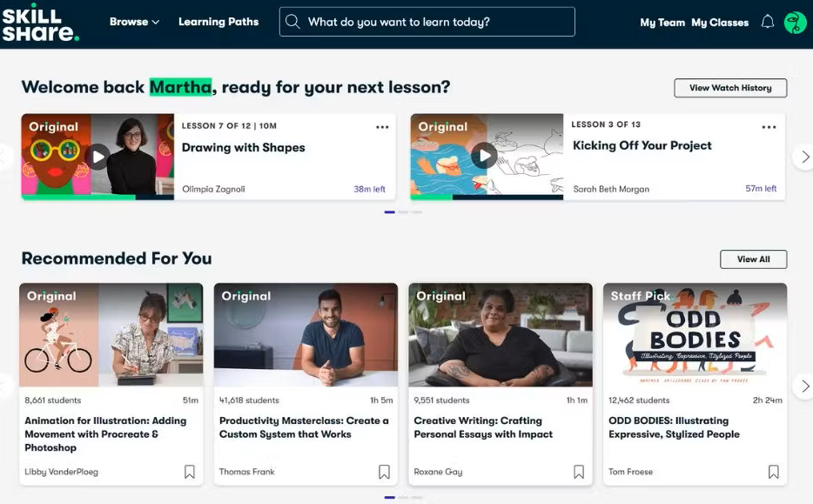Click View Watch History button
The image size is (813, 504).
click(730, 88)
